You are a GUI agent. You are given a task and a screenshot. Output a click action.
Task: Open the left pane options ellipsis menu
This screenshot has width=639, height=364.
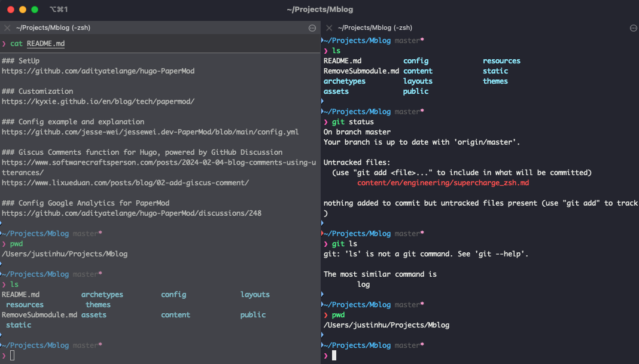(x=312, y=27)
